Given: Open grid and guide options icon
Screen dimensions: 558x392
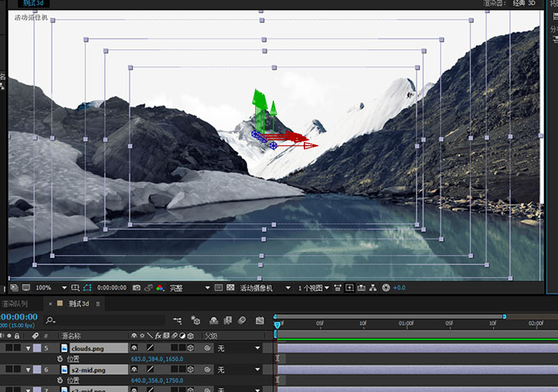Looking at the screenshot, I should (x=75, y=287).
